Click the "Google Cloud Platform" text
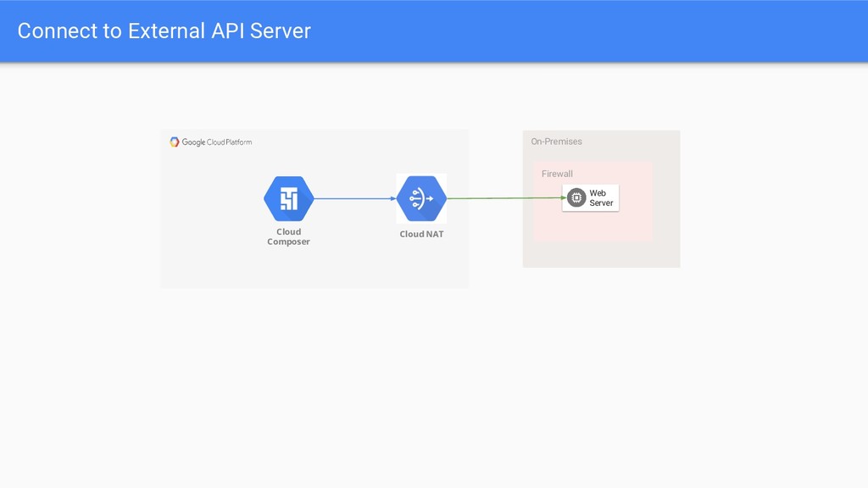Image resolution: width=868 pixels, height=488 pixels. (217, 142)
